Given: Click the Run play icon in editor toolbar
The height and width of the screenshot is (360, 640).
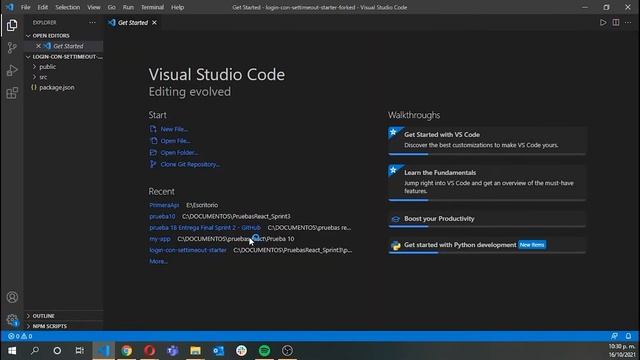Looking at the screenshot, I should pyautogui.click(x=603, y=23).
